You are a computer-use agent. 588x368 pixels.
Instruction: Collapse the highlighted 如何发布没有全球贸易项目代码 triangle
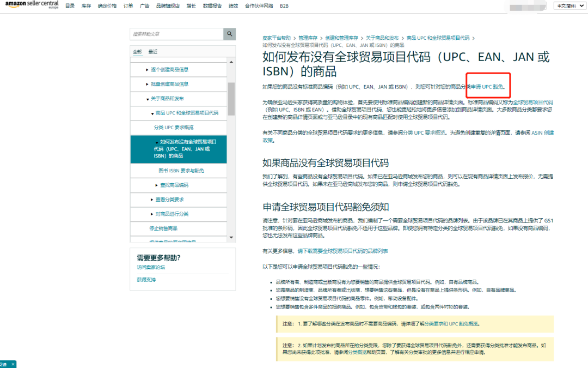pyautogui.click(x=157, y=142)
